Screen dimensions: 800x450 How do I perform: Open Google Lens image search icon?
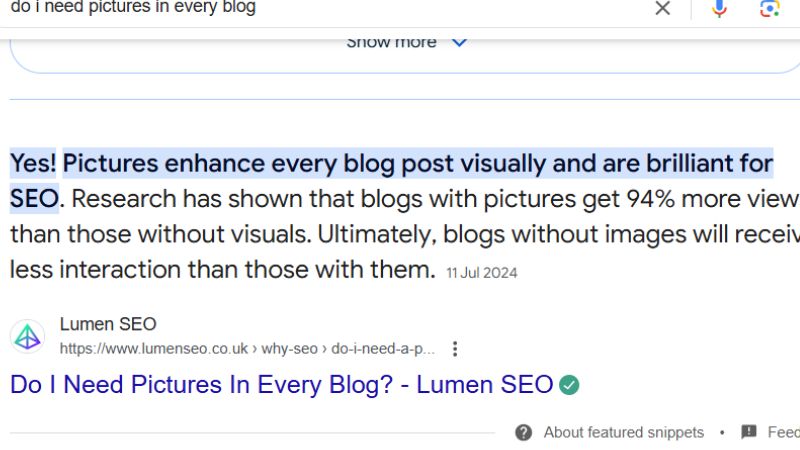coord(769,8)
